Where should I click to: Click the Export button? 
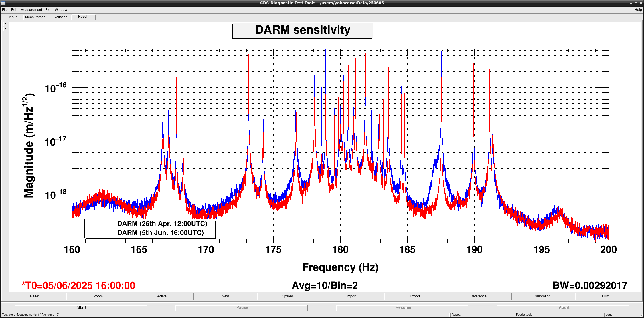[x=416, y=296]
